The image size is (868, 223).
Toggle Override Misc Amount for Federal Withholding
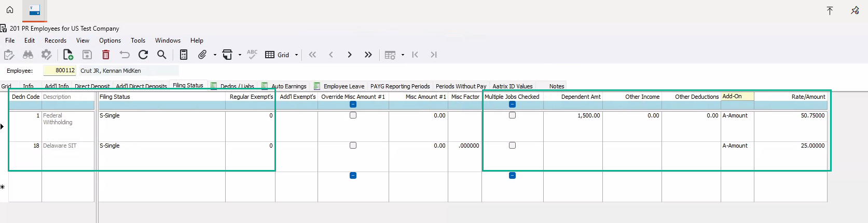353,115
